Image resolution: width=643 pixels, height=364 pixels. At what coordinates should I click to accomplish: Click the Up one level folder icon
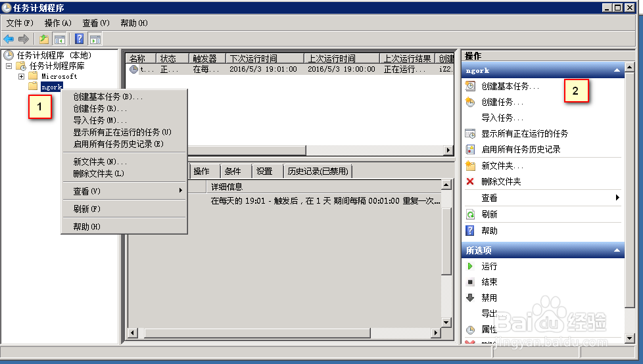click(44, 39)
